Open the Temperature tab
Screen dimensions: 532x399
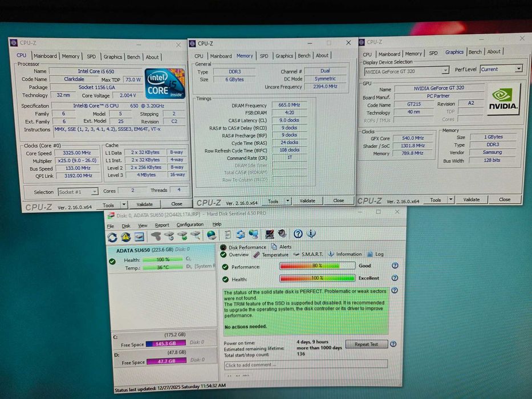click(x=271, y=254)
